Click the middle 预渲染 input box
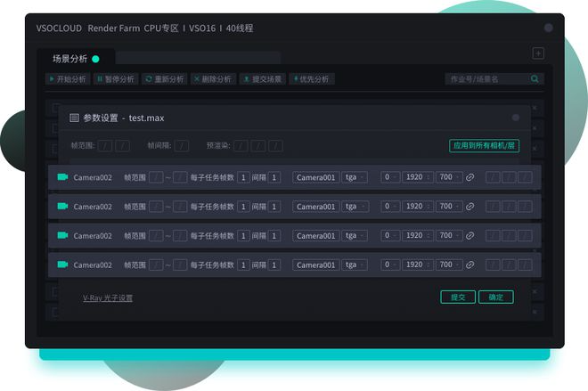Image resolution: width=588 pixels, height=391 pixels. click(258, 146)
